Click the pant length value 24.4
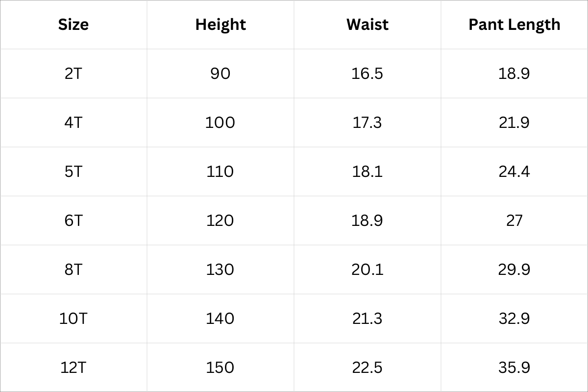Image resolution: width=588 pixels, height=392 pixels. click(x=514, y=171)
